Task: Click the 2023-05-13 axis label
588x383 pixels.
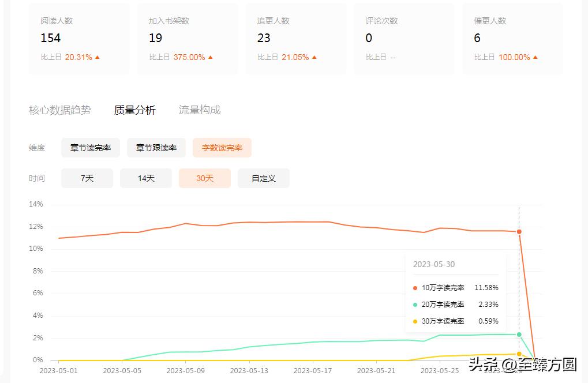Action: pos(249,371)
